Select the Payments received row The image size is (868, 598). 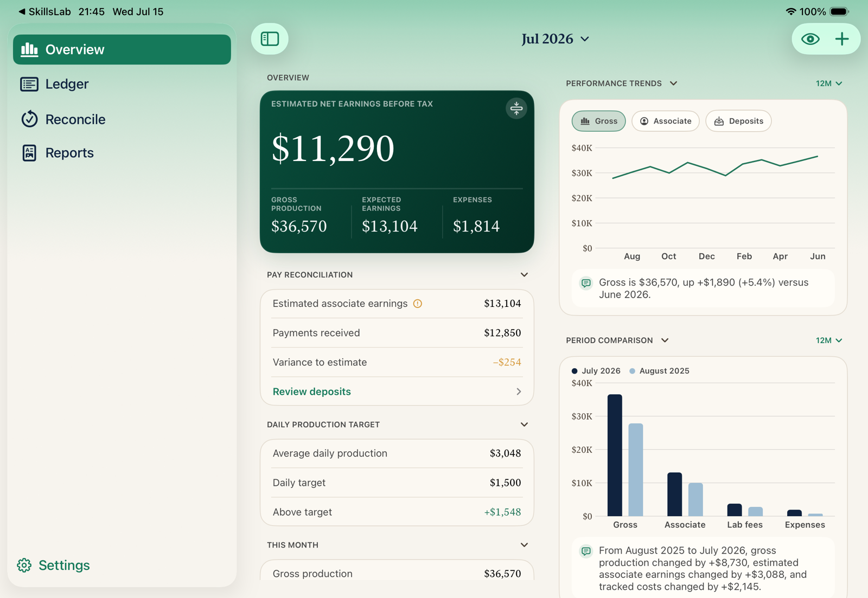coord(397,333)
